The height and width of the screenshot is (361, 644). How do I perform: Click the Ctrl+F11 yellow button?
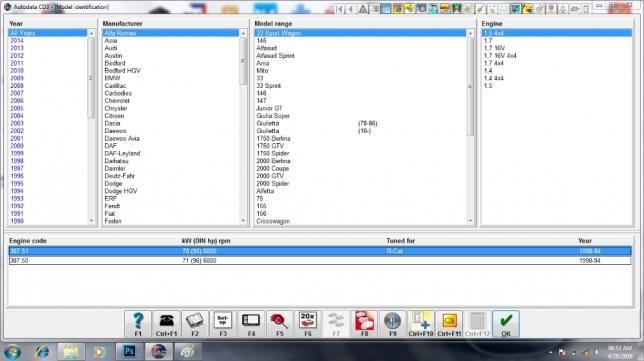(449, 324)
